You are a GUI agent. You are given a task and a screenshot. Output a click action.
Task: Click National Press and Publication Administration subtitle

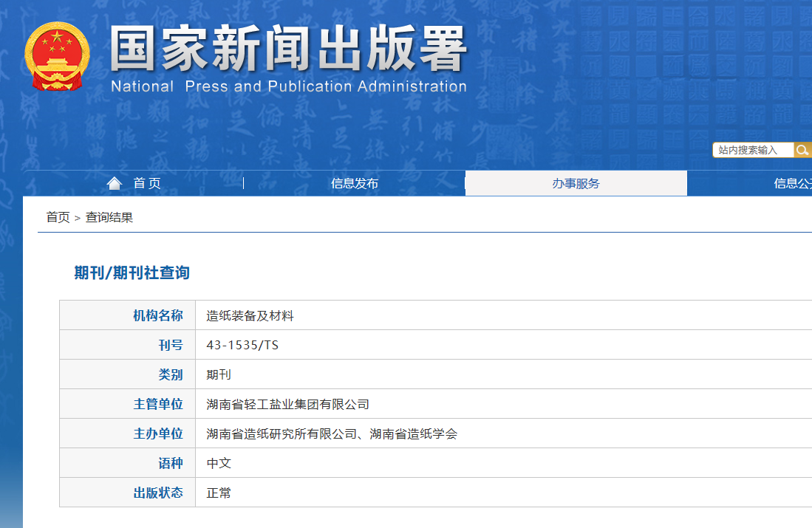pyautogui.click(x=289, y=86)
